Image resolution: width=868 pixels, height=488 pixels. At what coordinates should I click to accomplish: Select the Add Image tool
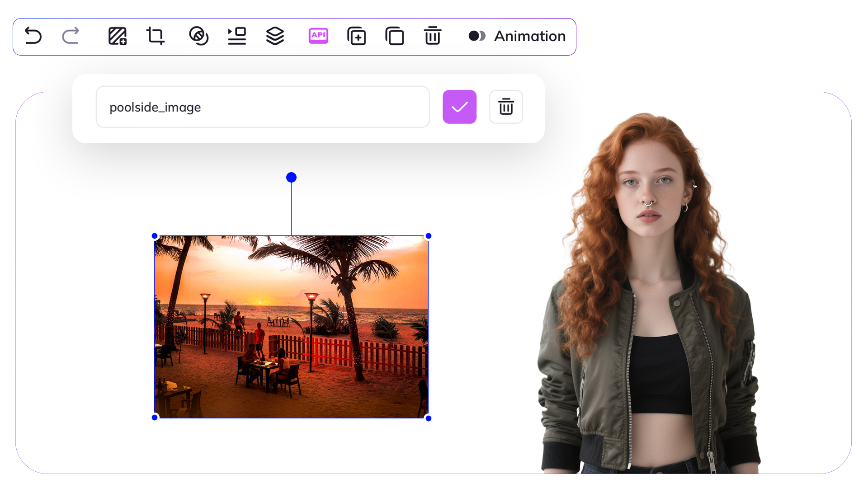(x=117, y=36)
